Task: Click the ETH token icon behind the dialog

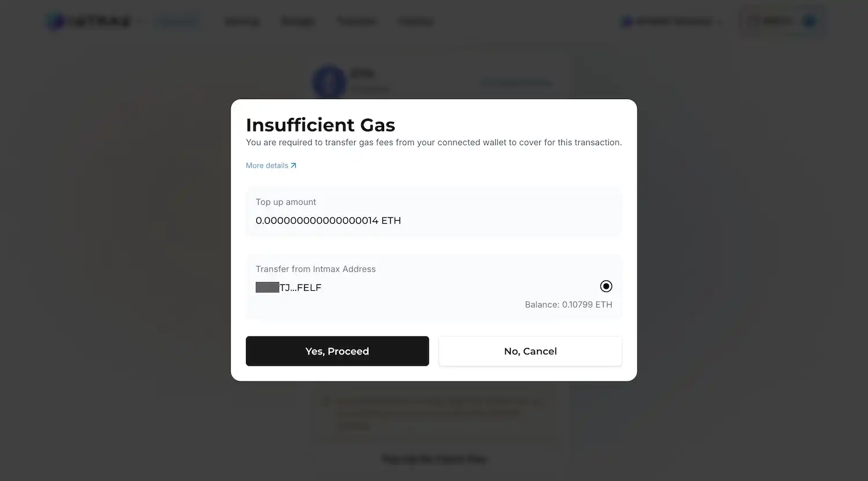Action: [x=329, y=82]
